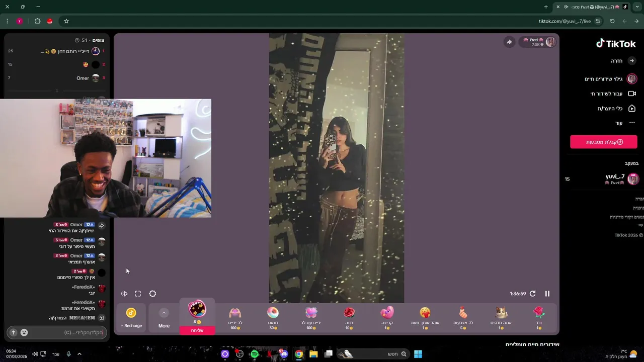
Task: Toggle the stream volume icon
Action: coord(124,294)
